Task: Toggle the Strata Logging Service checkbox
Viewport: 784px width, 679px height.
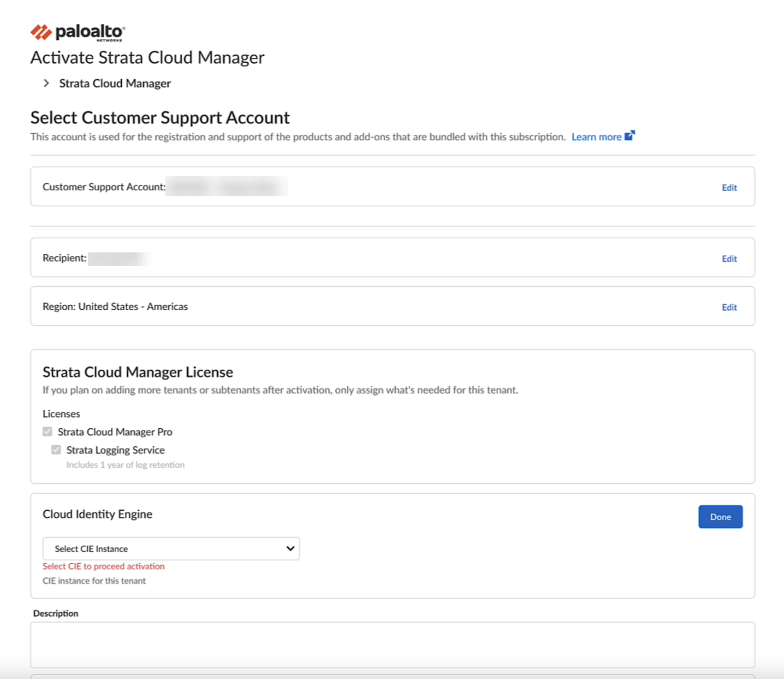Action: pos(56,449)
